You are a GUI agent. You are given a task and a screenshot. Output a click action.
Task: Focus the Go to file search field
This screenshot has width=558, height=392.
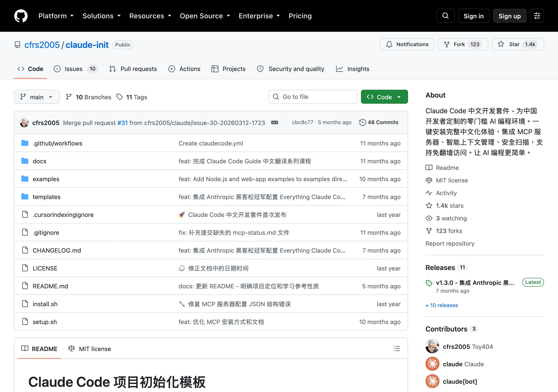coord(313,97)
